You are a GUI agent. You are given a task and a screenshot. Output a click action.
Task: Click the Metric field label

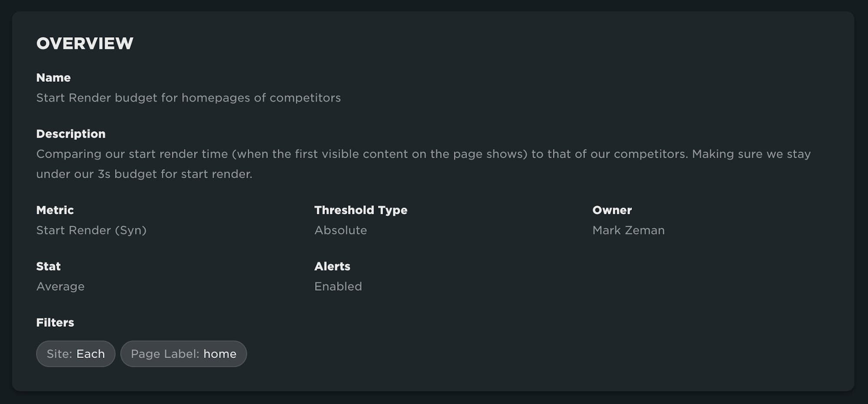click(x=55, y=210)
